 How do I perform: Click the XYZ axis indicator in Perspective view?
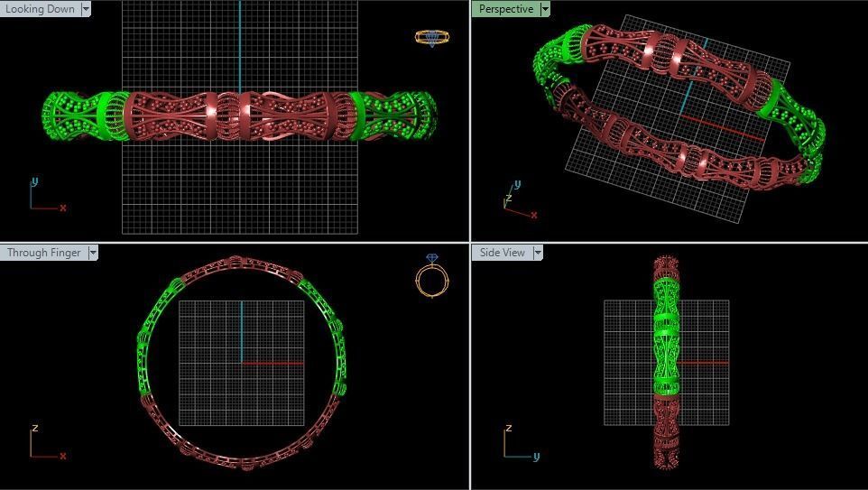point(520,199)
